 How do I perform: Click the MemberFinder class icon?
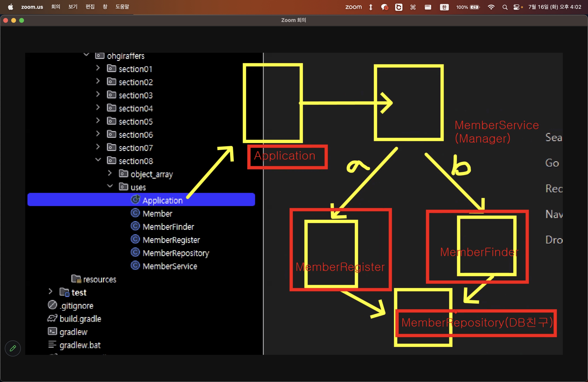click(x=135, y=226)
